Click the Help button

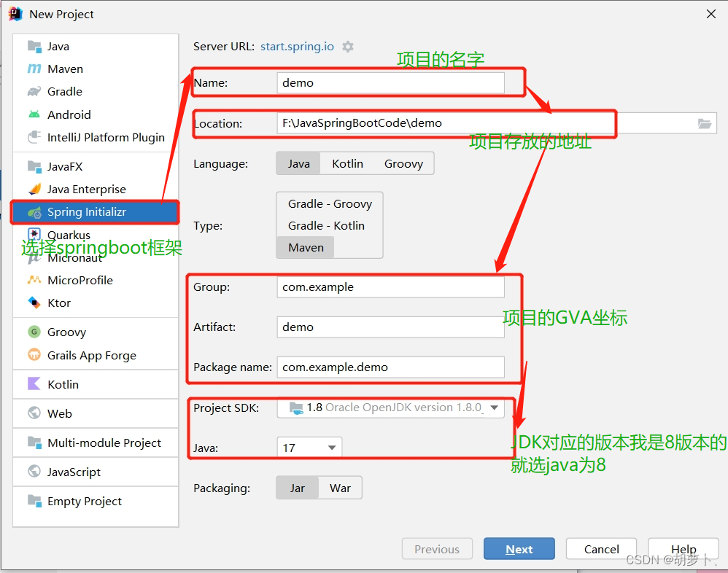coord(684,549)
